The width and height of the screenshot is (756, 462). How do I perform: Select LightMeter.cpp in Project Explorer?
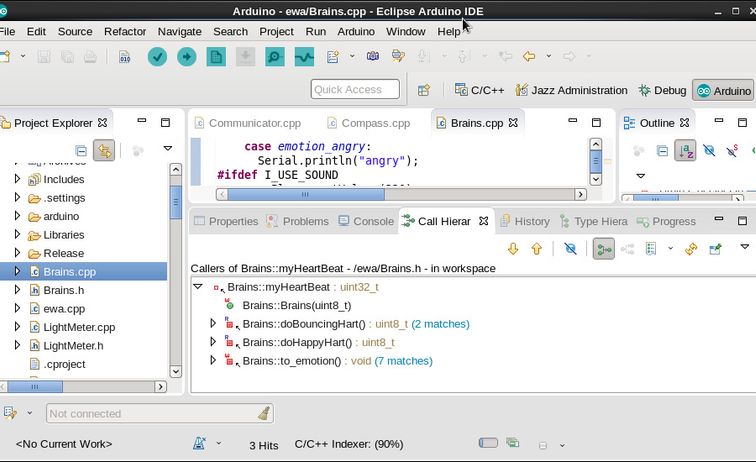tap(79, 327)
